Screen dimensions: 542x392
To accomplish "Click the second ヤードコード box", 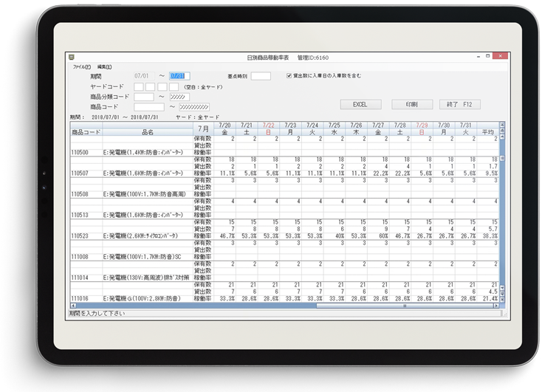I will pos(151,87).
